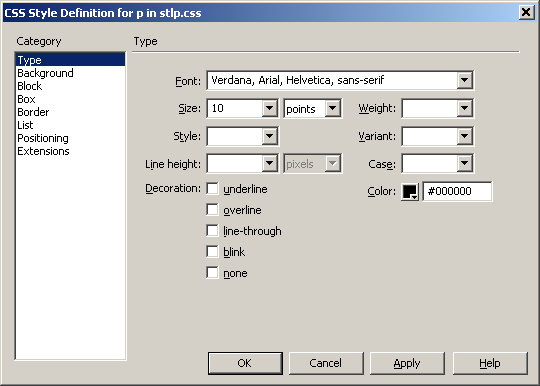Tick the overline checkbox
540x386 pixels.
pyautogui.click(x=212, y=210)
